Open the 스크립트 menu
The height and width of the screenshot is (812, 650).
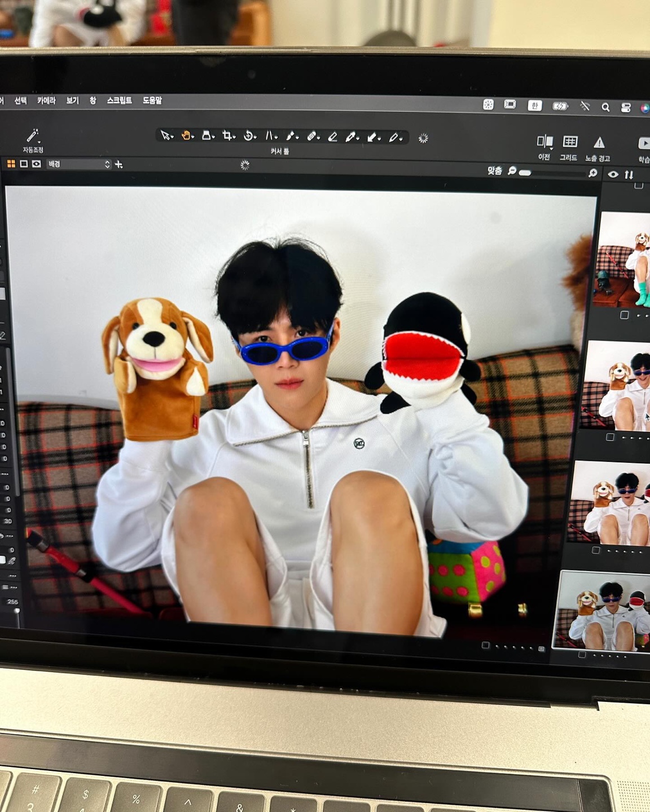point(119,100)
